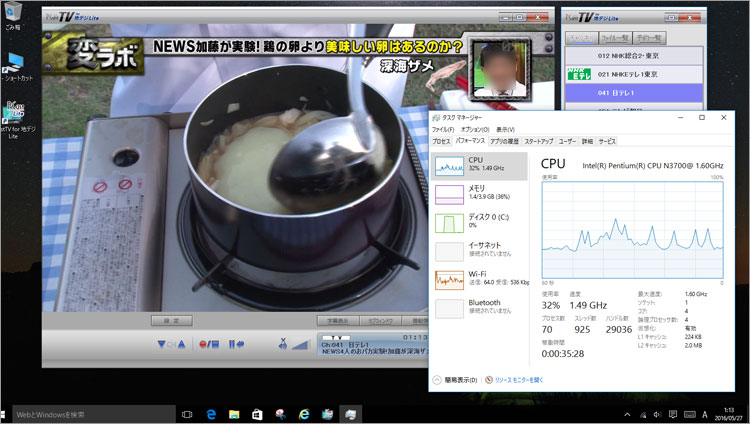This screenshot has height=424, width=750.
Task: Switch to スタートアップ tab in Task Manager
Action: [x=539, y=141]
